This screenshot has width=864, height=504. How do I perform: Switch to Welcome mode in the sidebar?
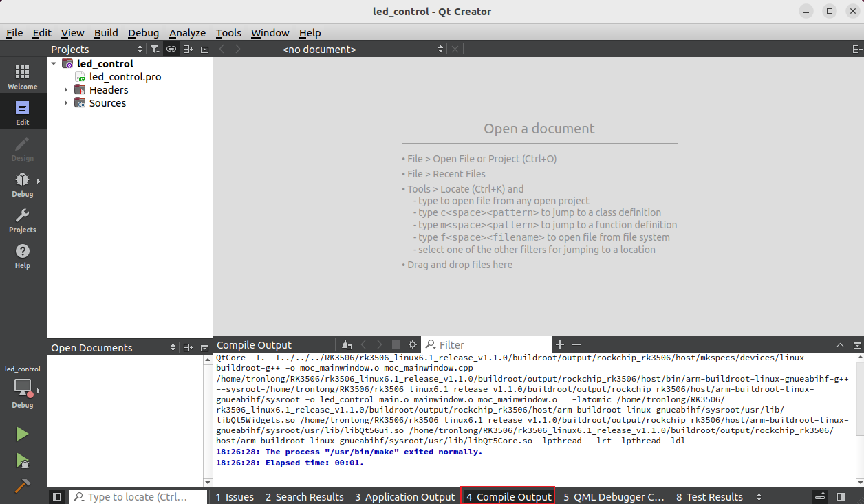23,77
